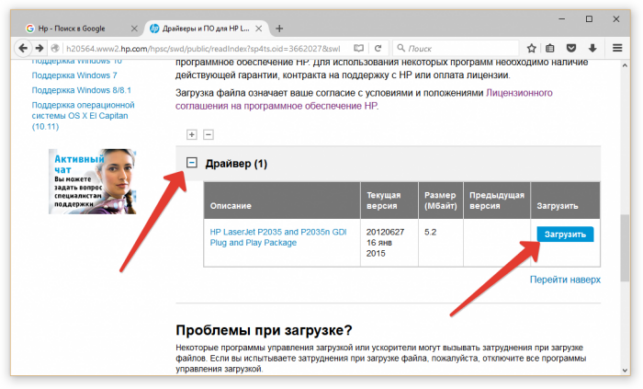Click the blue Загрузить button
The image size is (643, 389).
click(x=565, y=234)
